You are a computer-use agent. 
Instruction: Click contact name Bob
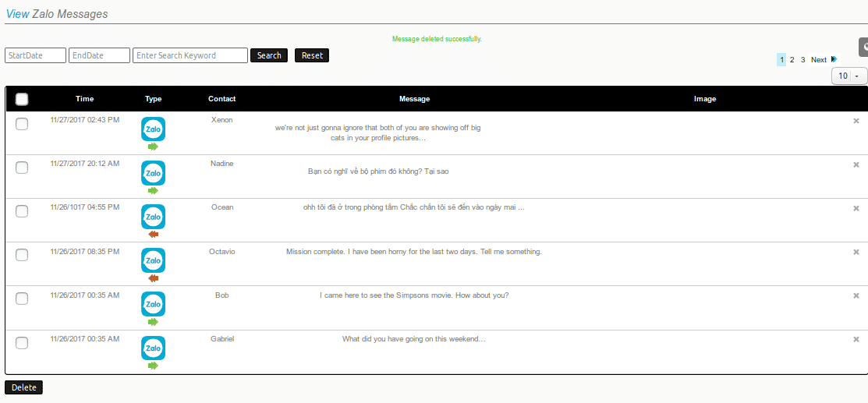tap(222, 295)
